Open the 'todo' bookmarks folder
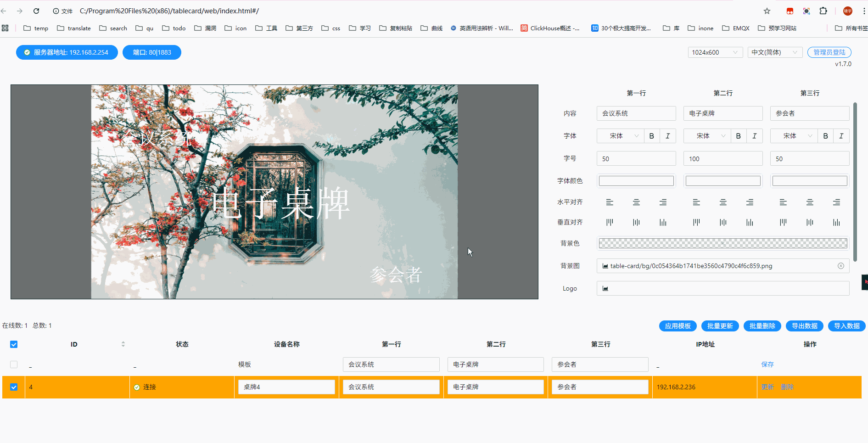The width and height of the screenshot is (868, 443). 174,28
